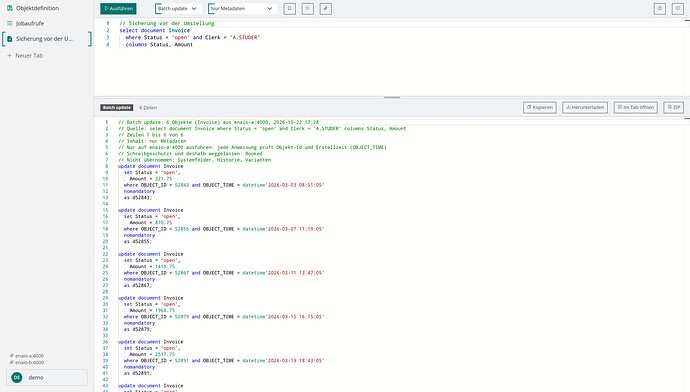Click the comment '// Sicherung vor der Umstellung' in the editor

tap(167, 23)
